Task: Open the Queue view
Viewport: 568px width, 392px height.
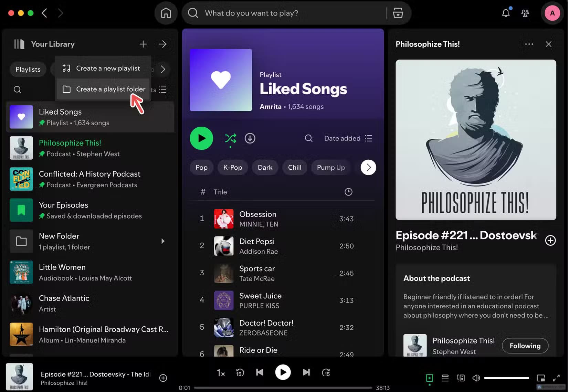Action: (445, 378)
